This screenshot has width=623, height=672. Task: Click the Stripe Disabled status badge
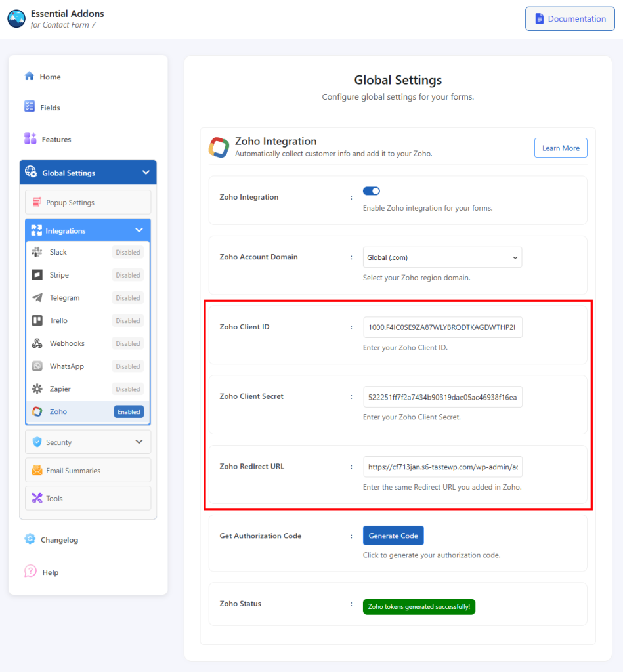click(x=128, y=275)
